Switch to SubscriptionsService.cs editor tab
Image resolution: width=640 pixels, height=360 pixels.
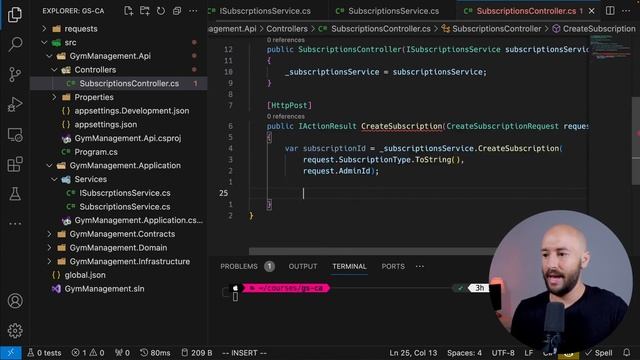tap(392, 11)
